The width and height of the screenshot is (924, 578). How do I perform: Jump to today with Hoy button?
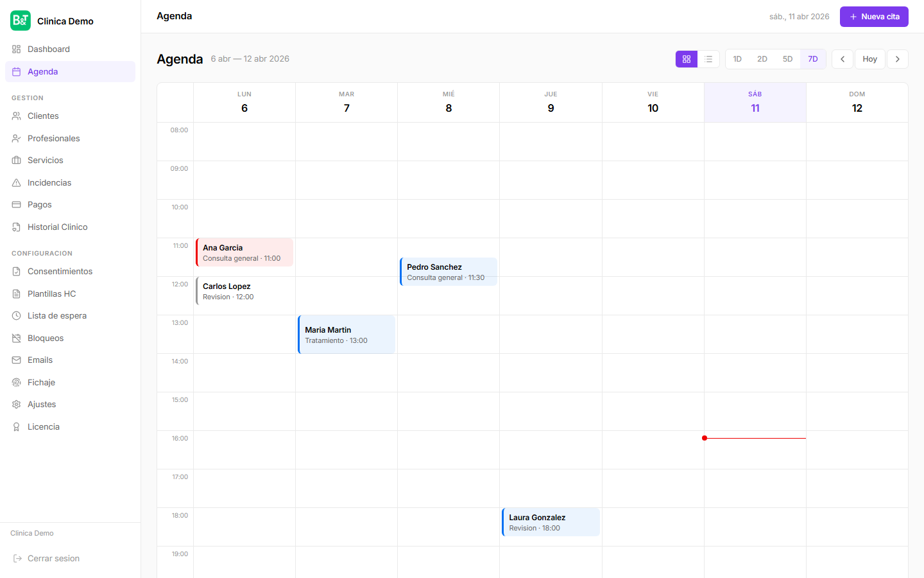pos(870,59)
